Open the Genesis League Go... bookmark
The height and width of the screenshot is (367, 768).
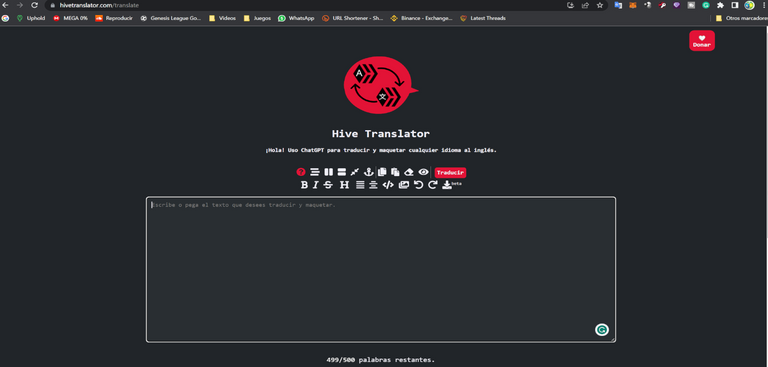click(x=171, y=18)
